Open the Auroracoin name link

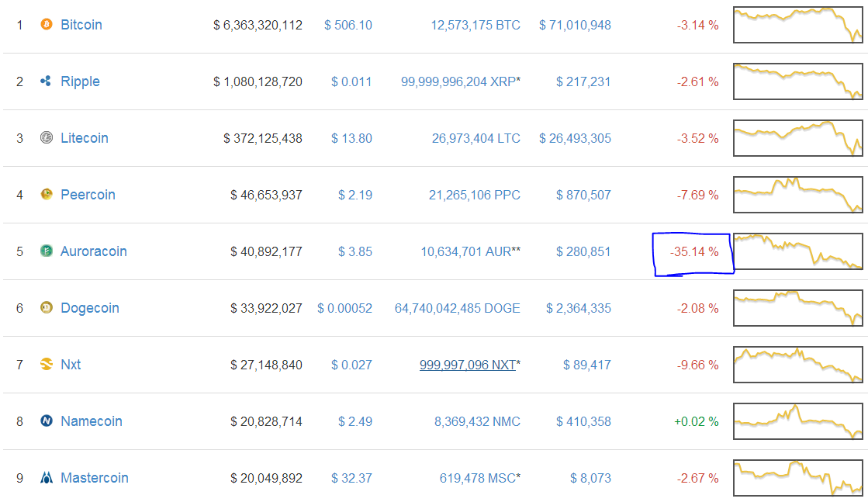pos(94,251)
